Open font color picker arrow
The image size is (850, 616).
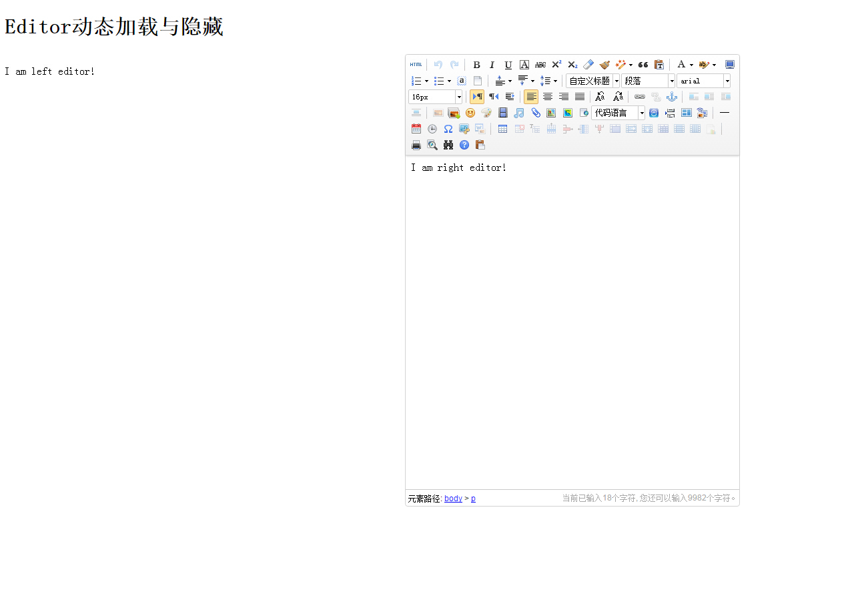click(691, 65)
